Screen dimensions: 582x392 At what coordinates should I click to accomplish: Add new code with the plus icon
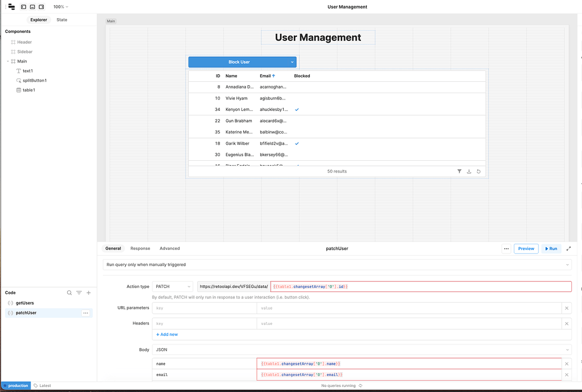click(x=89, y=293)
